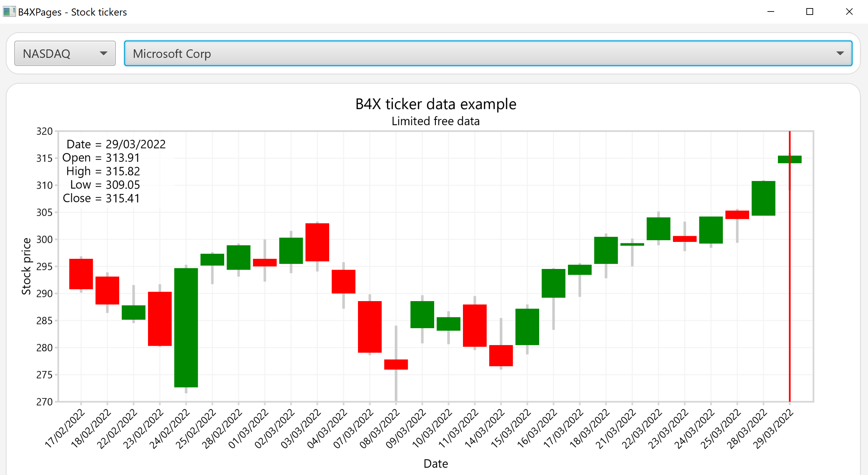The width and height of the screenshot is (868, 475).
Task: Click the Close = 315.41 info text
Action: 101,198
